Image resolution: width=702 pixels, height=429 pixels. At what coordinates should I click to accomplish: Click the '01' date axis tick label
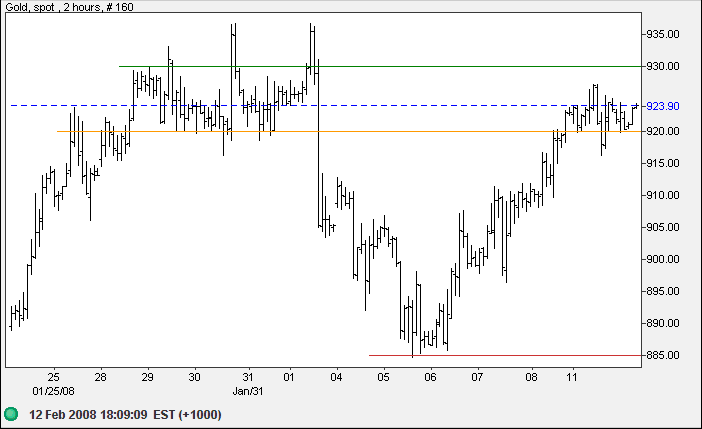tap(289, 378)
